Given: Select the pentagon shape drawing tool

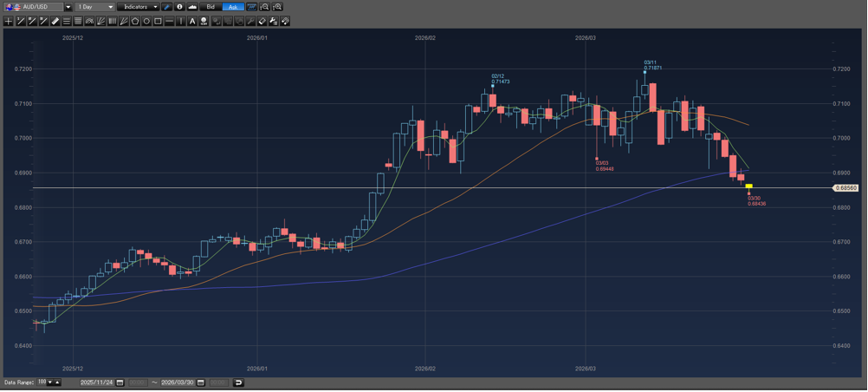Looking at the screenshot, I should pyautogui.click(x=135, y=21).
